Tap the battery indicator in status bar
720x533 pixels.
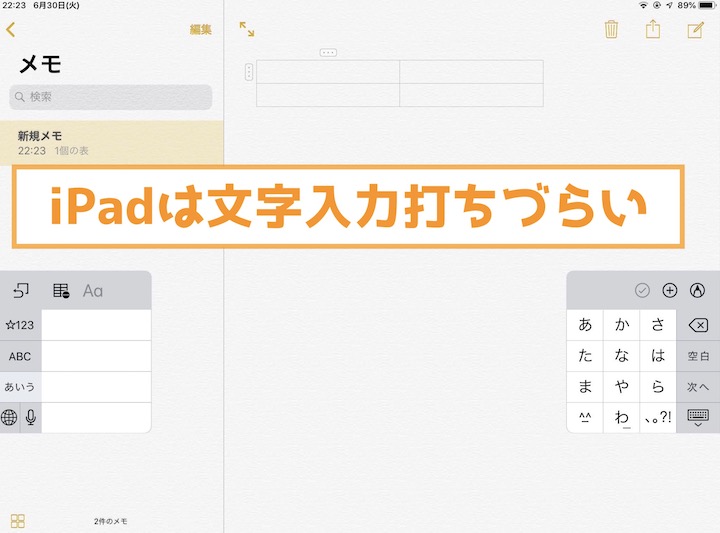coord(708,5)
